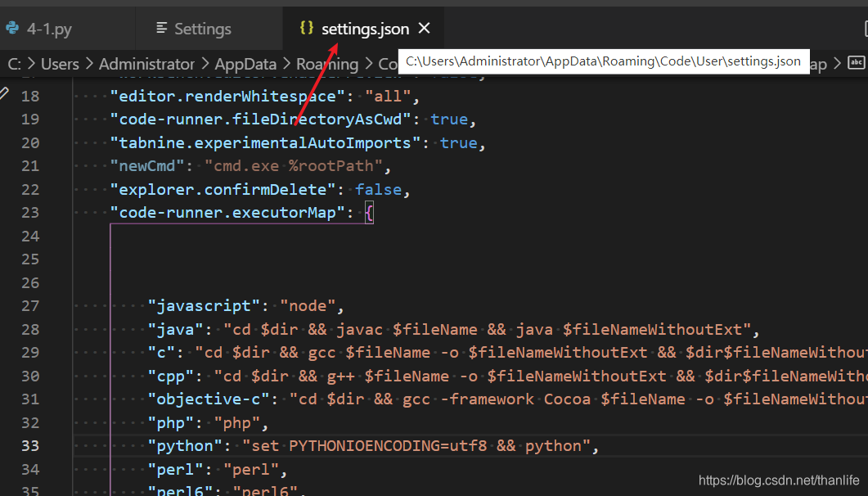The image size is (868, 496).
Task: Click the Python icon on the 4-1.py tab
Action: [13, 27]
